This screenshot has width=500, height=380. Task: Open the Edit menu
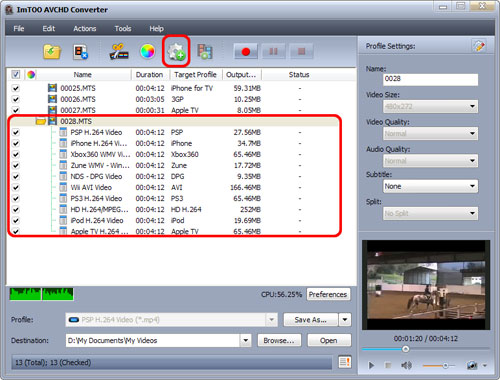pyautogui.click(x=49, y=28)
